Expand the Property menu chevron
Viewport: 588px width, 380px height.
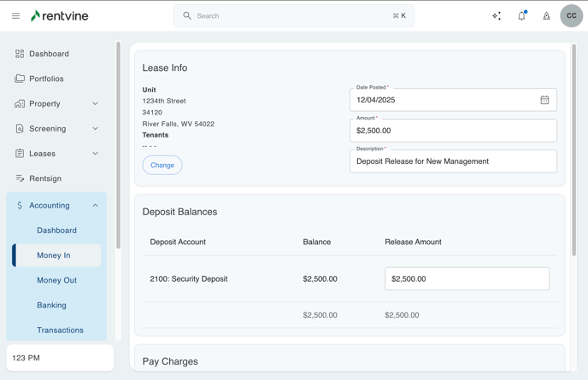pyautogui.click(x=95, y=104)
